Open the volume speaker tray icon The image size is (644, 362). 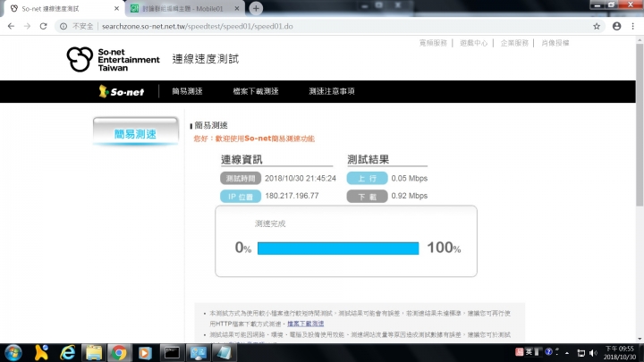point(593,353)
